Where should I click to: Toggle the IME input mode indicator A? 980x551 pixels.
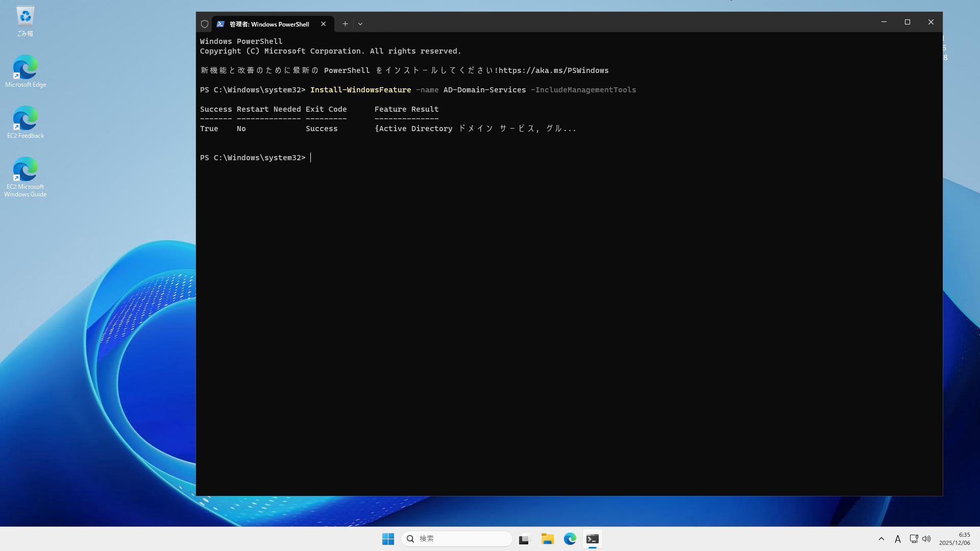tap(898, 539)
